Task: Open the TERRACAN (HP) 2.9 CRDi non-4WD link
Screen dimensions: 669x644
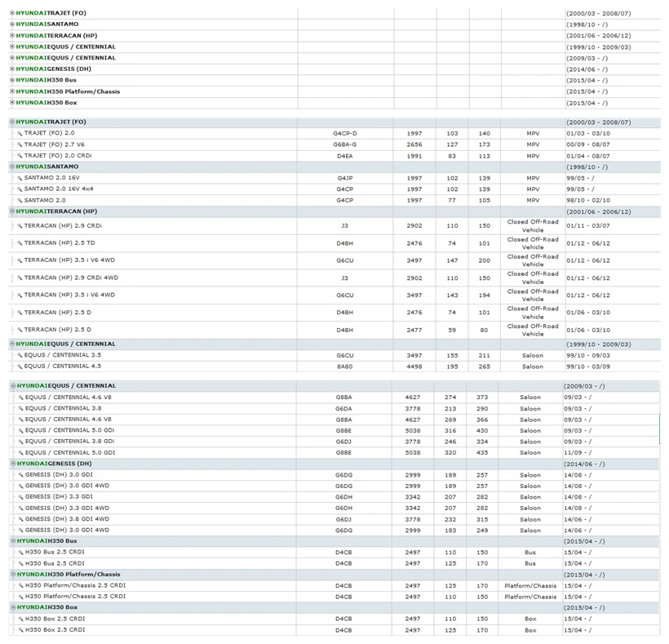Action: 63,226
